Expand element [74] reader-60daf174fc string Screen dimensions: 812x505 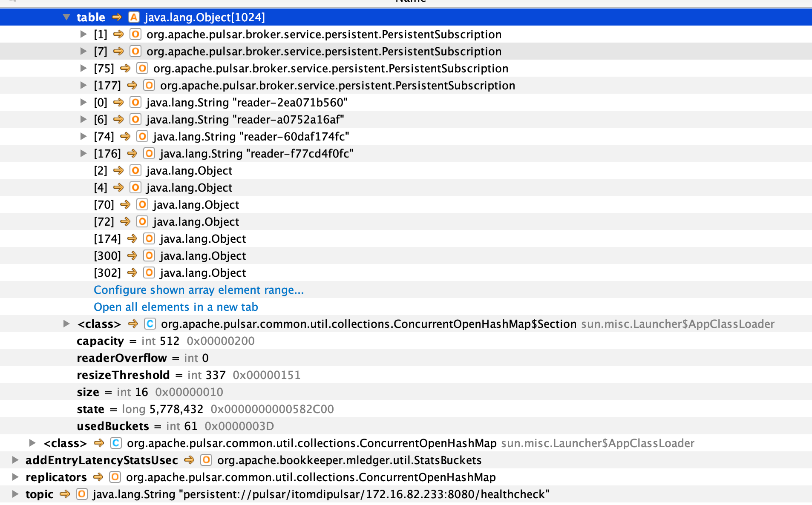84,137
